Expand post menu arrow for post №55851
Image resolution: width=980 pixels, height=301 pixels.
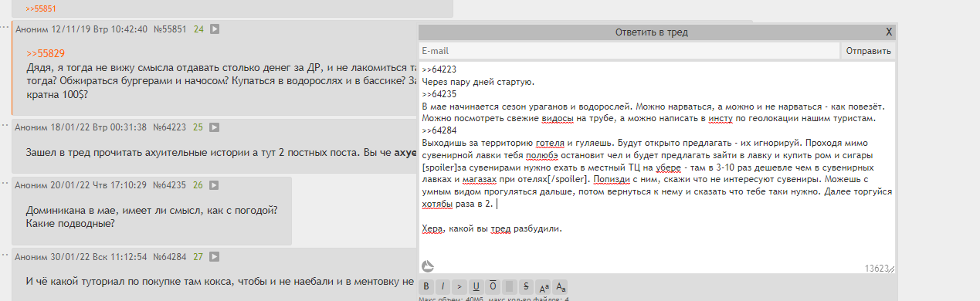215,29
